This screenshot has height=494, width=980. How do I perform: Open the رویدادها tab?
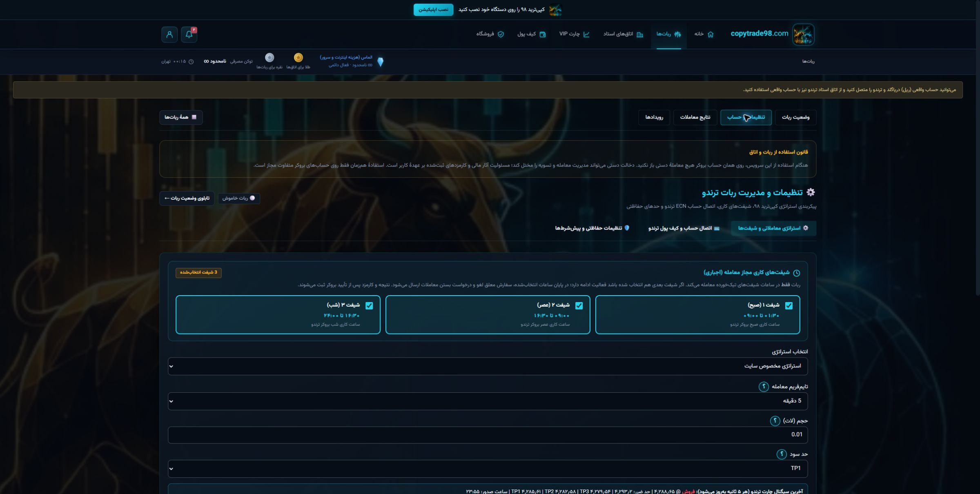coord(654,118)
